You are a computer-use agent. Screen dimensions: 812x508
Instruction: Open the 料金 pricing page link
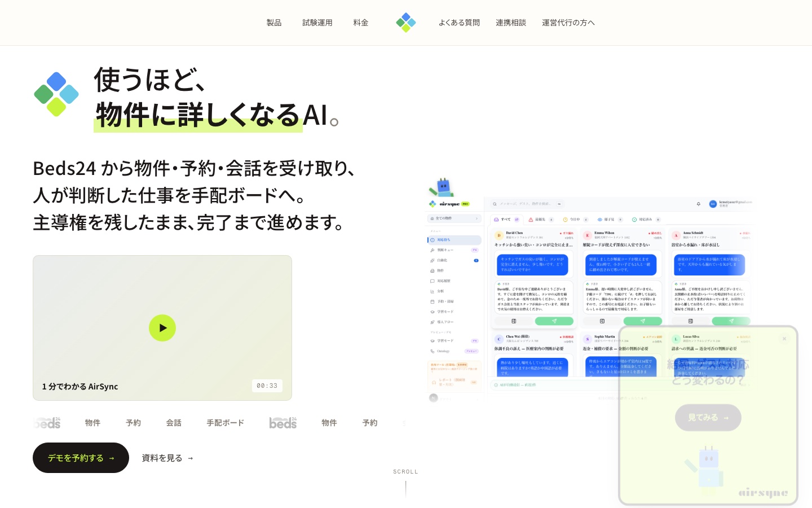[x=361, y=23]
